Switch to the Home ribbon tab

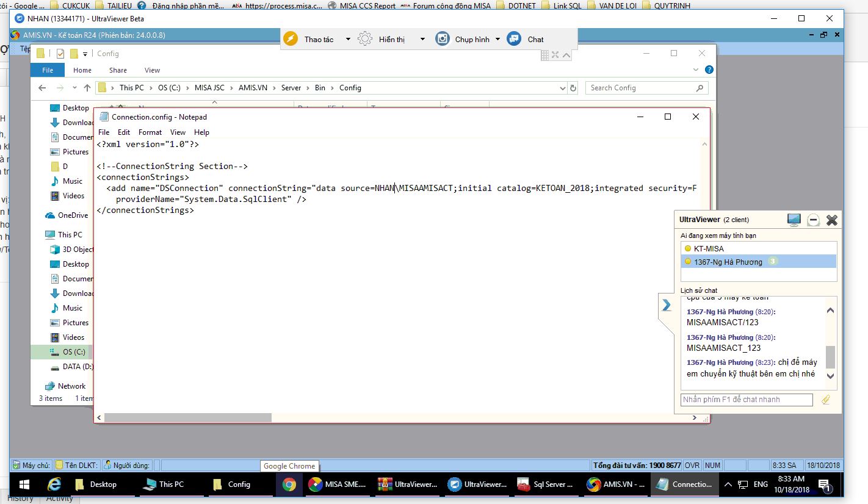coord(82,70)
